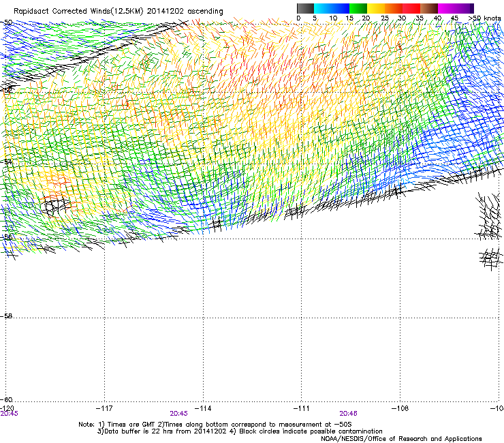Click '(12.5KM)' in the chart title
This screenshot has height=443, width=504.
coord(126,12)
